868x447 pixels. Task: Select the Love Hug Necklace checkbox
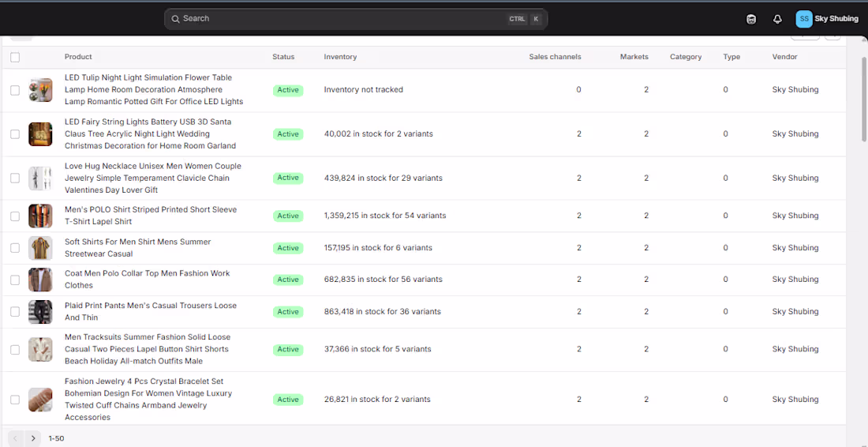point(15,178)
